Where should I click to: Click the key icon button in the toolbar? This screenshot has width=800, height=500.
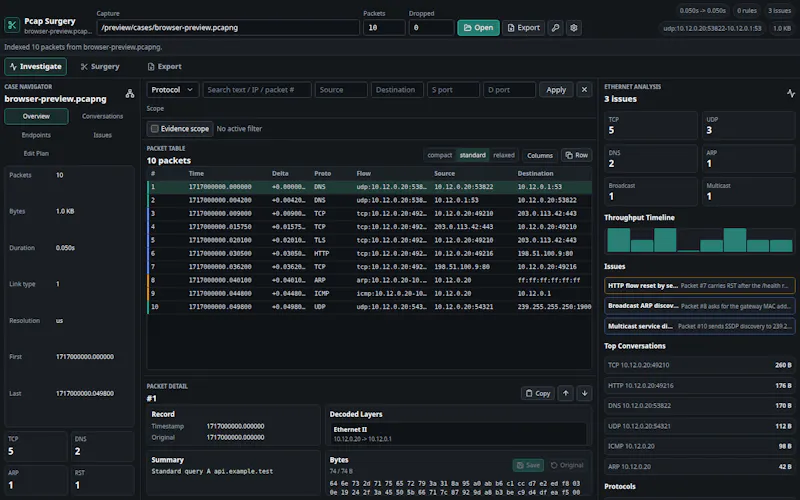(x=556, y=28)
